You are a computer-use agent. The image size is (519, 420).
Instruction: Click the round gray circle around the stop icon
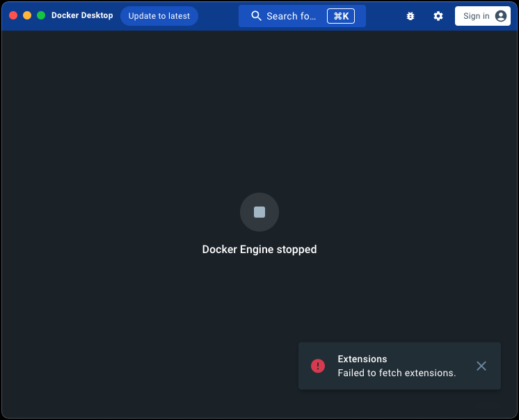246,203
